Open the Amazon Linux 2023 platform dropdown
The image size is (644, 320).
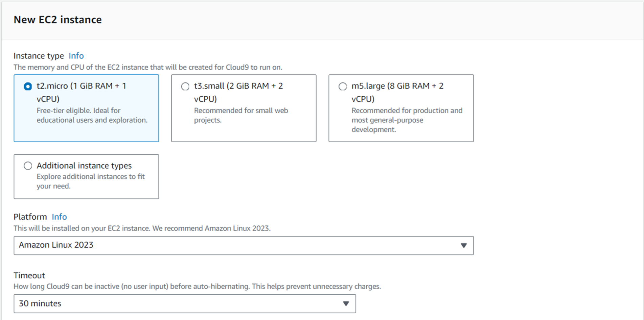(243, 245)
